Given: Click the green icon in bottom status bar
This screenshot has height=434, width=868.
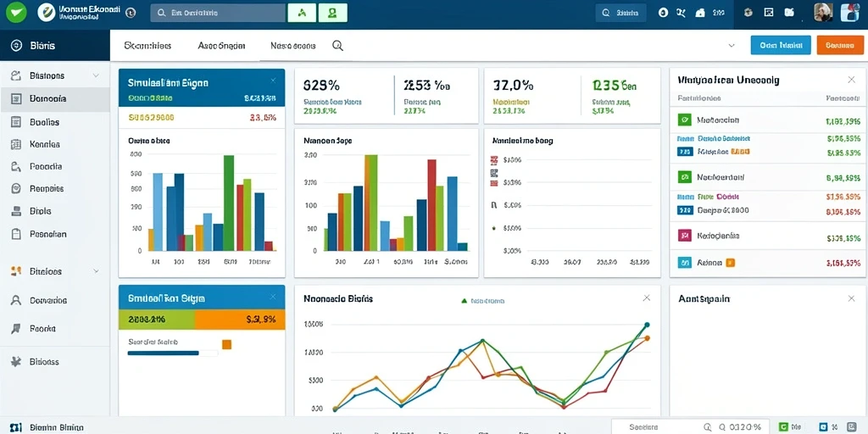Looking at the screenshot, I should (x=783, y=427).
